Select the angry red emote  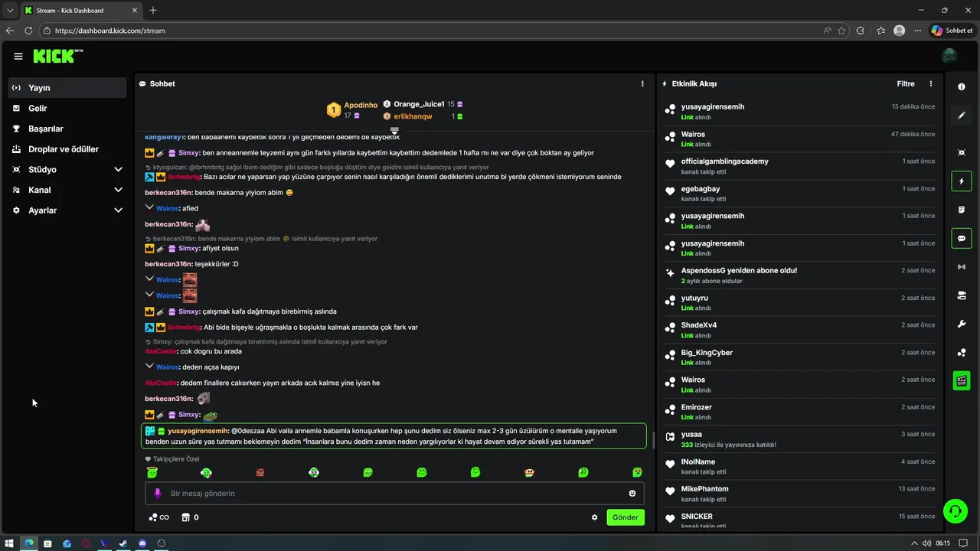pyautogui.click(x=260, y=473)
